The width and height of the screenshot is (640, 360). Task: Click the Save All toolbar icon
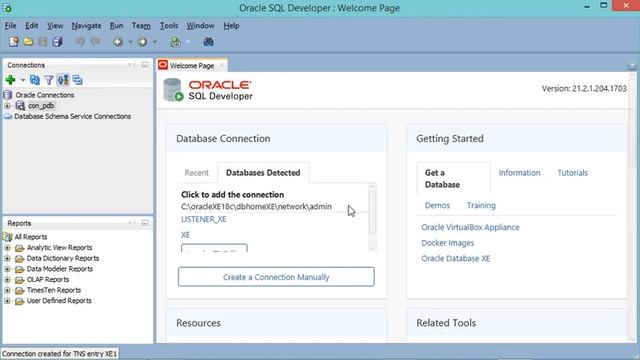[57, 42]
